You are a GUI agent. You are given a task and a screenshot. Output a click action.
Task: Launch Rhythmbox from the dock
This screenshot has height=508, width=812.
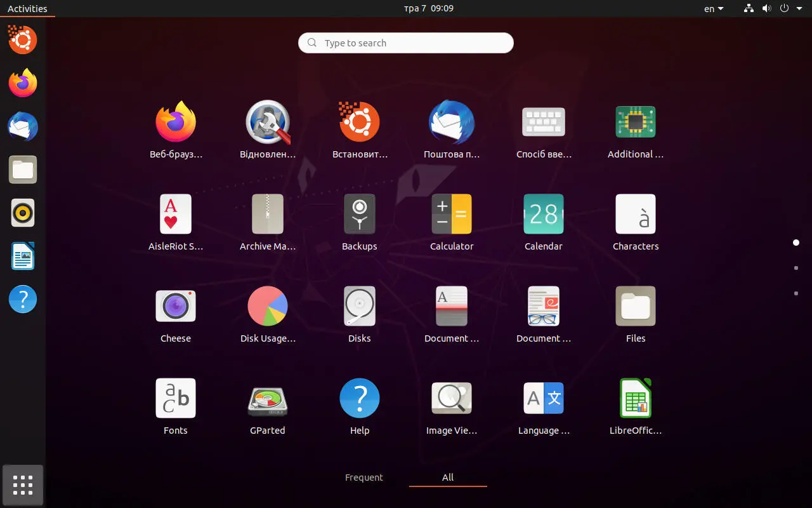click(23, 212)
